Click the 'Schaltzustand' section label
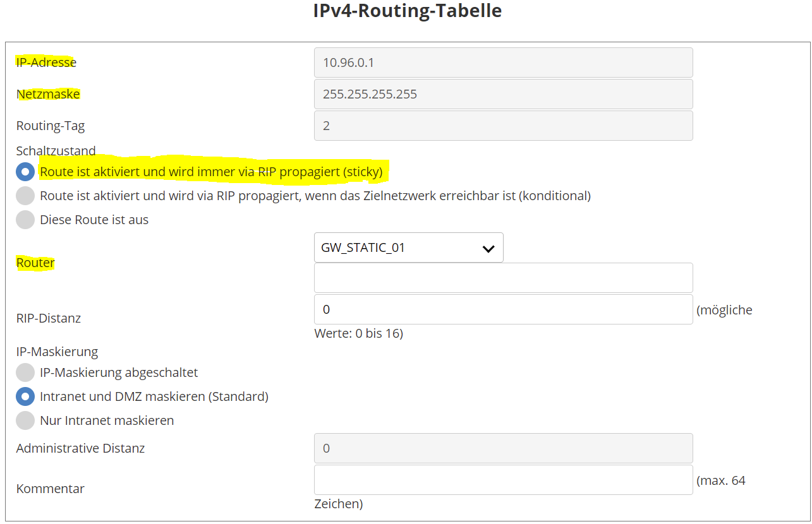This screenshot has height=524, width=812. click(x=56, y=151)
